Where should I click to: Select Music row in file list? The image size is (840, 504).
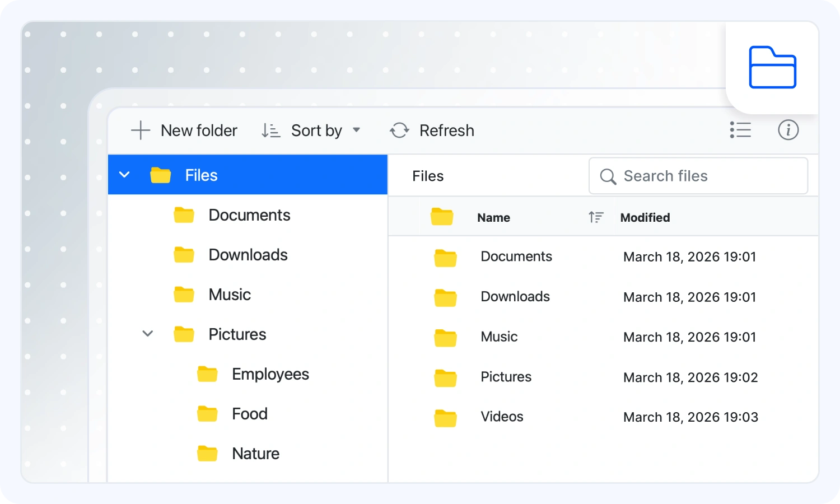coord(603,337)
